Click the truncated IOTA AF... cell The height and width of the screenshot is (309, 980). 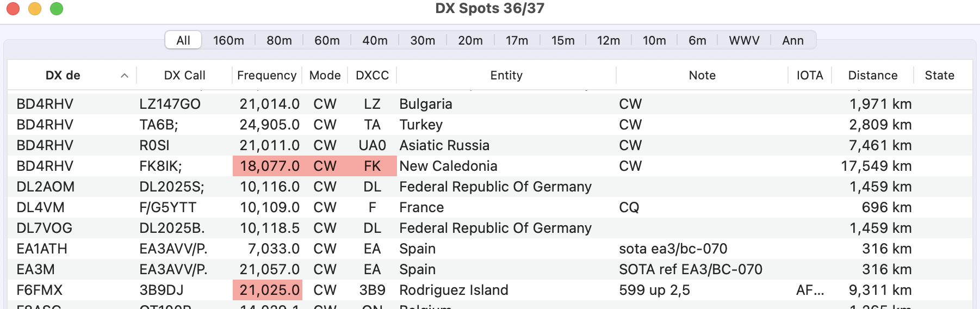[x=810, y=290]
